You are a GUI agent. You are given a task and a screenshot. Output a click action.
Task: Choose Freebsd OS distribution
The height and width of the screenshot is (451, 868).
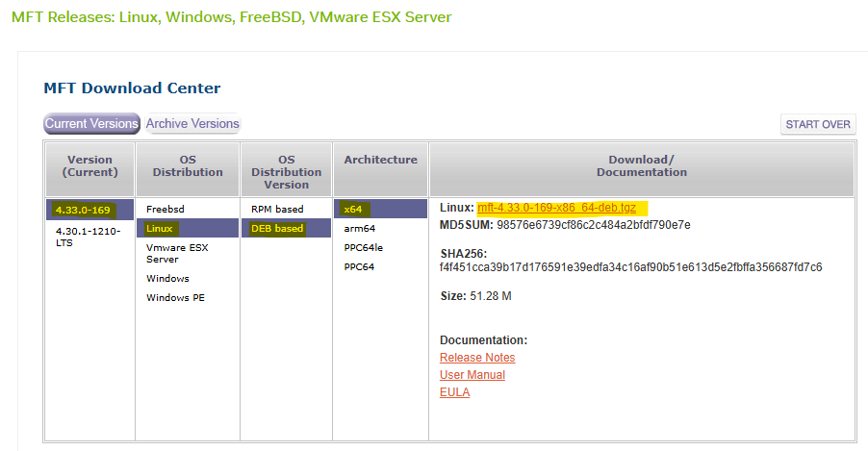165,210
